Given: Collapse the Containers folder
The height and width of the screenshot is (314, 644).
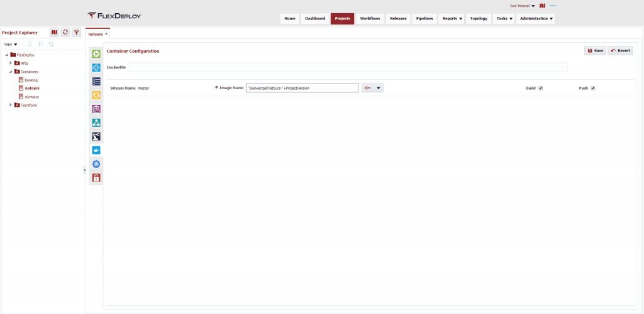Looking at the screenshot, I should pos(11,72).
